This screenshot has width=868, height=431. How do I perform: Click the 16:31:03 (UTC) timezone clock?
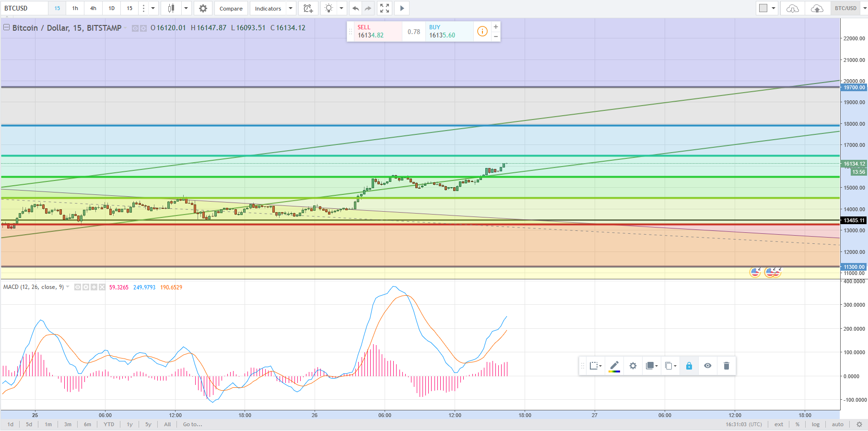point(744,424)
